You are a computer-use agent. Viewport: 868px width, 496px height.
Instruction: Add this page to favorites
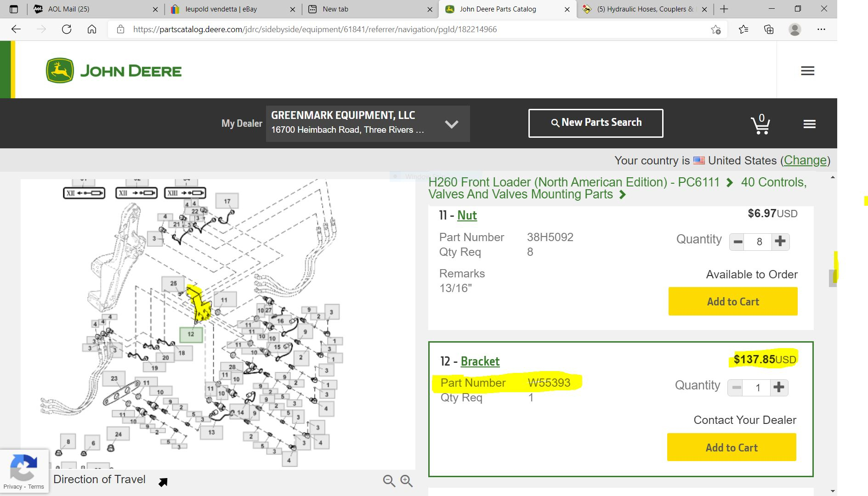[x=715, y=29]
